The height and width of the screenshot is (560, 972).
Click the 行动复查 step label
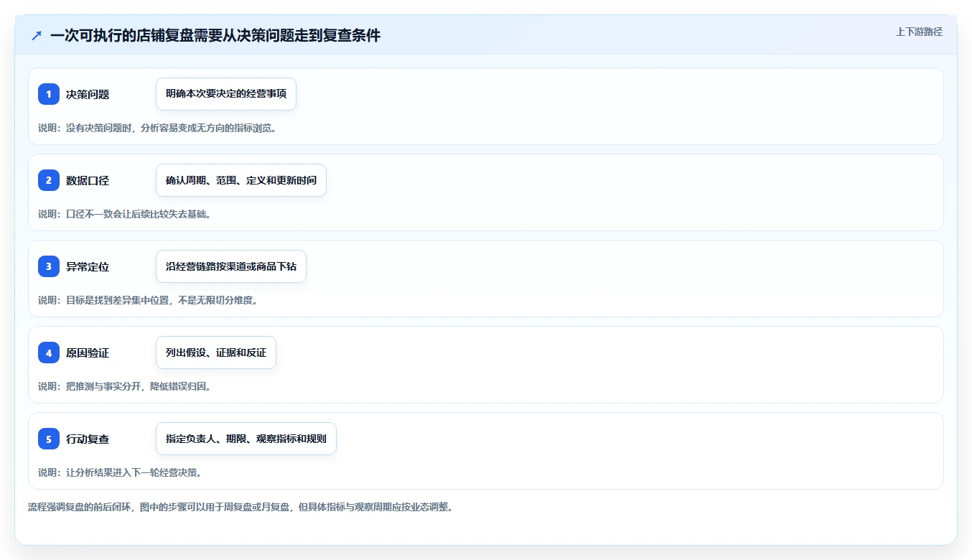pyautogui.click(x=88, y=439)
